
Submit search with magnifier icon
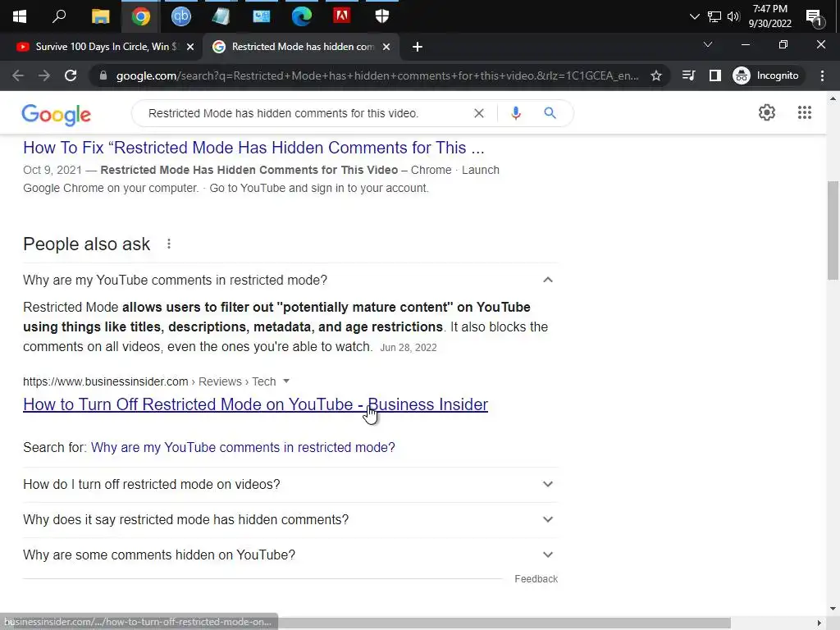click(x=550, y=113)
